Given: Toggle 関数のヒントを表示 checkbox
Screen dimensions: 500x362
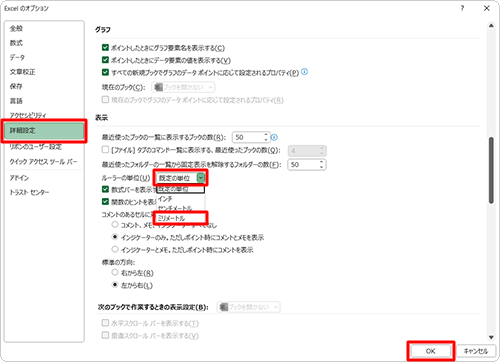Looking at the screenshot, I should pyautogui.click(x=105, y=202).
